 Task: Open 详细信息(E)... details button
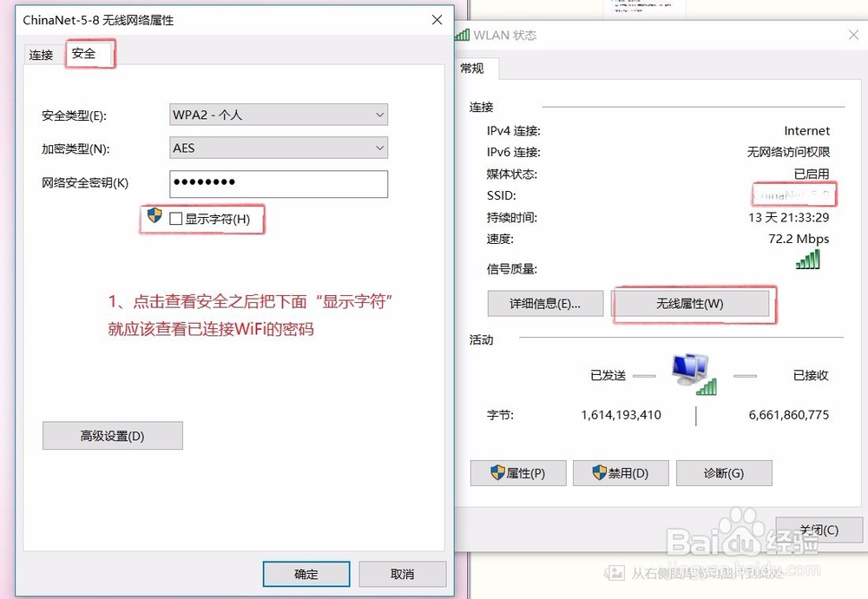click(x=545, y=303)
